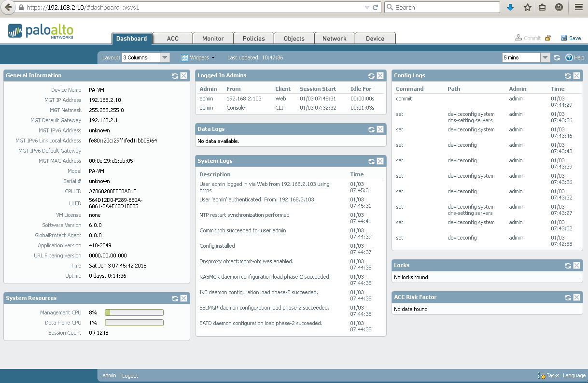
Task: Refresh the Config Logs widget
Action: 568,76
